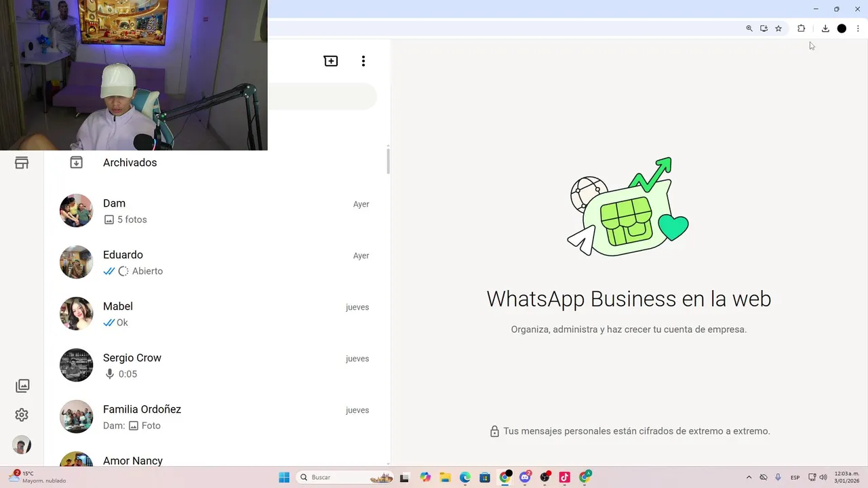868x488 pixels.
Task: Click the chat list scrollbar
Action: pos(388,161)
